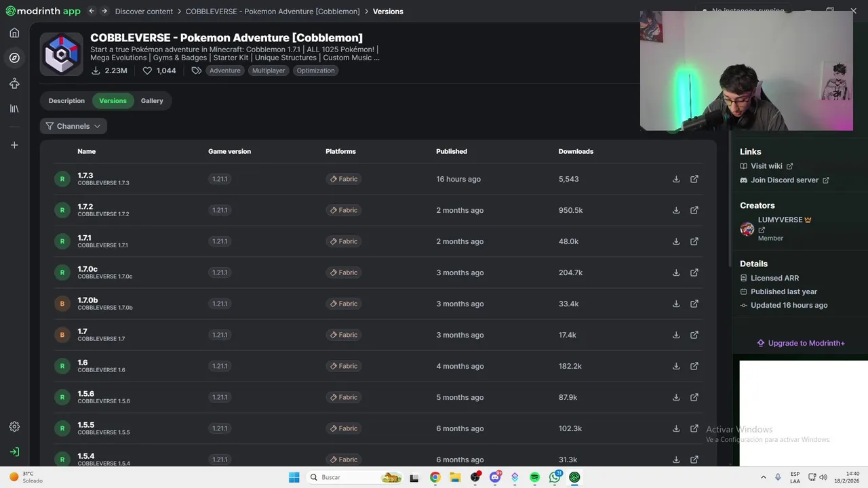Go forward using the right arrow in header
Screen dimensions: 868x488
click(x=104, y=12)
